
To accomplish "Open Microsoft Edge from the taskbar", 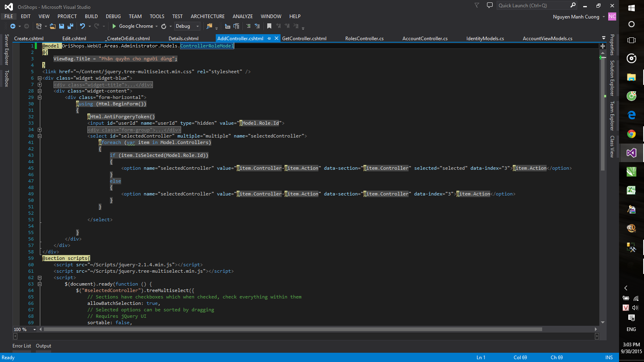I will [632, 115].
